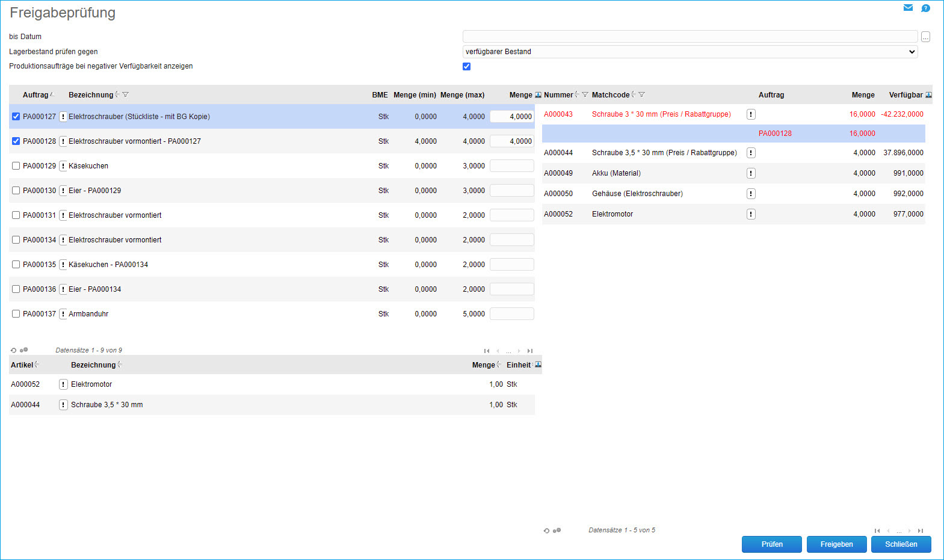Click the Prüfen button
944x560 pixels.
click(771, 544)
